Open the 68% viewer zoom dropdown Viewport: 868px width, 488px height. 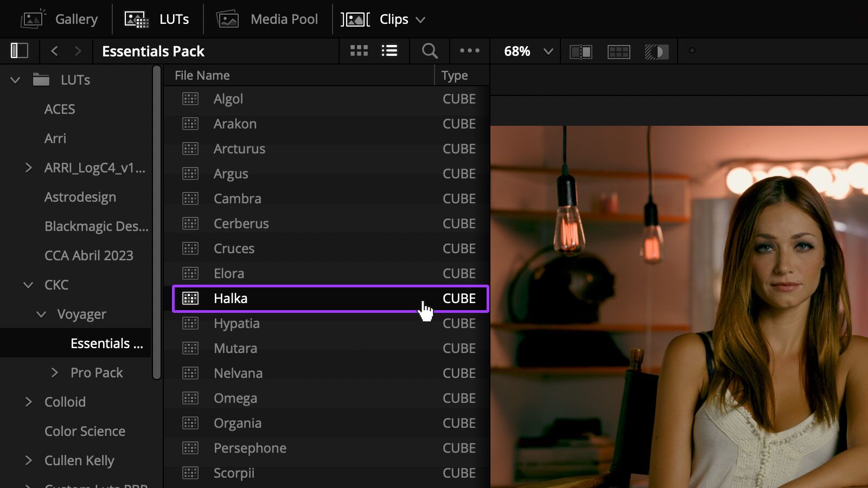[548, 52]
